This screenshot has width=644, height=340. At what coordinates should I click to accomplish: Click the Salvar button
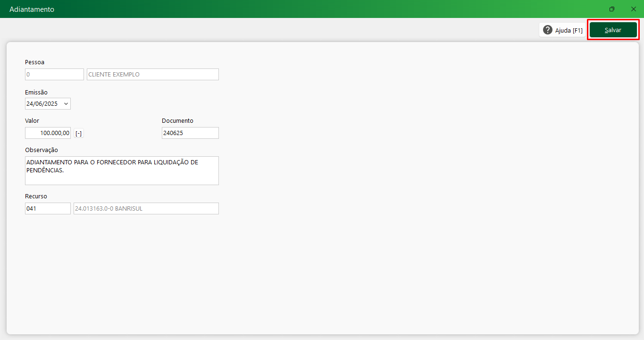coord(613,30)
